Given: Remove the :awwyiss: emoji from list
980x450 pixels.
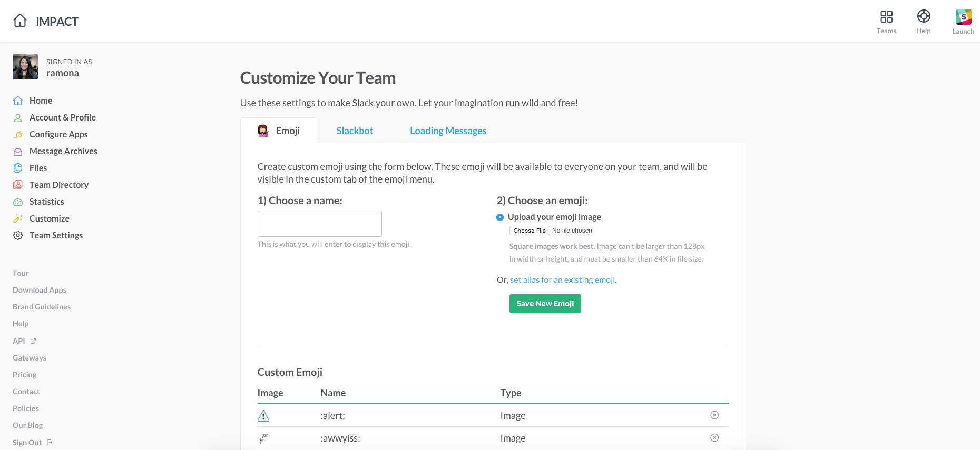Looking at the screenshot, I should point(714,438).
